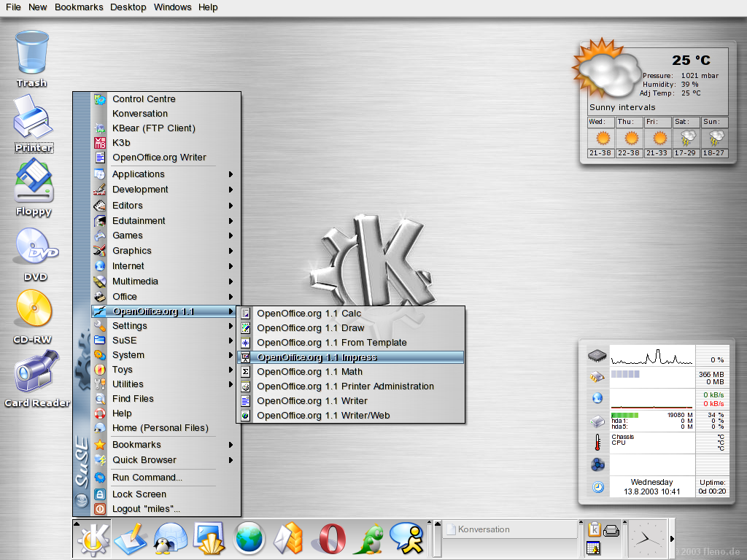This screenshot has height=560, width=747.
Task: Open the Card Reader desktop icon
Action: [x=37, y=379]
